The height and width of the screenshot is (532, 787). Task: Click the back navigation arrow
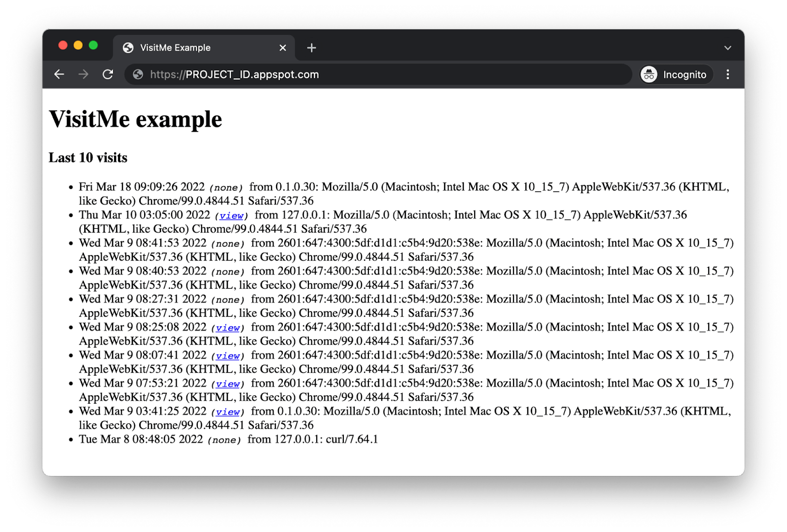[x=59, y=74]
